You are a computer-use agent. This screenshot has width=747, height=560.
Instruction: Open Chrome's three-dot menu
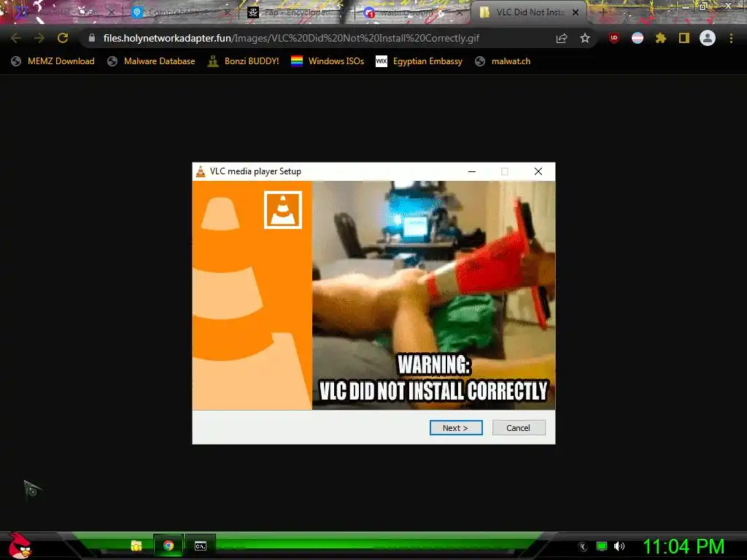pos(731,38)
